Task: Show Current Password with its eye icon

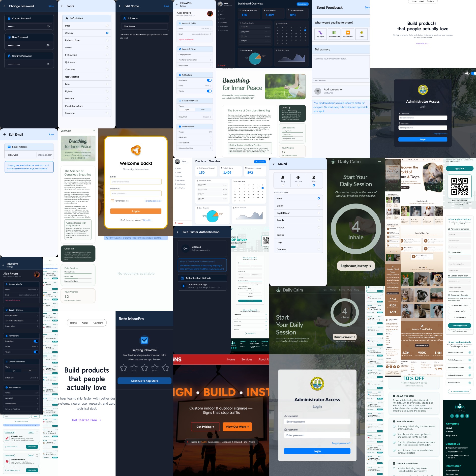Action: pyautogui.click(x=48, y=26)
